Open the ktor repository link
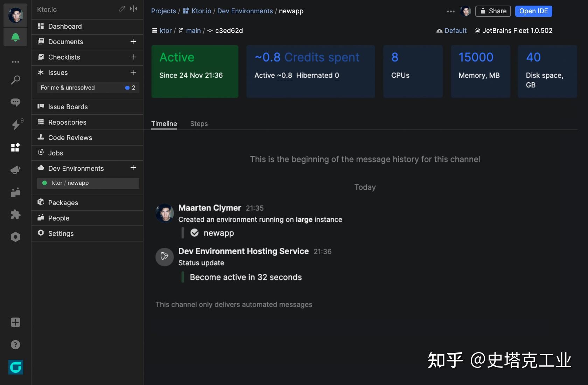The height and width of the screenshot is (385, 588). [162, 30]
